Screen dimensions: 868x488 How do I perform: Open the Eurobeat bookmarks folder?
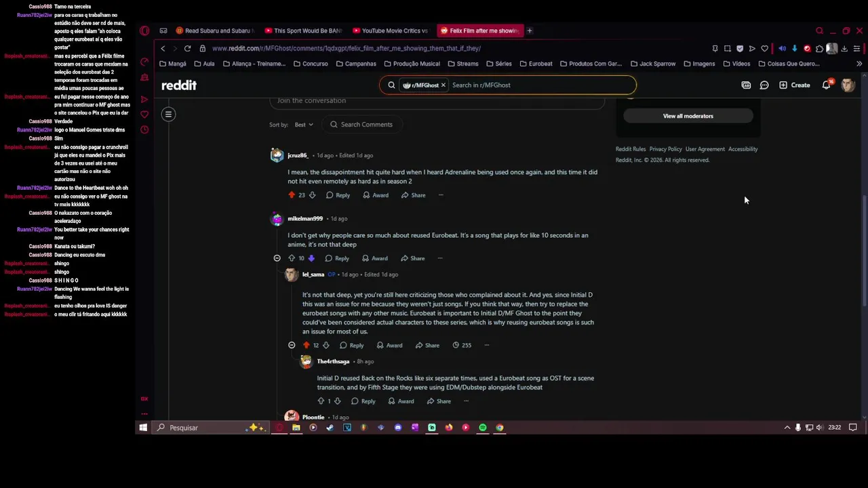[536, 64]
